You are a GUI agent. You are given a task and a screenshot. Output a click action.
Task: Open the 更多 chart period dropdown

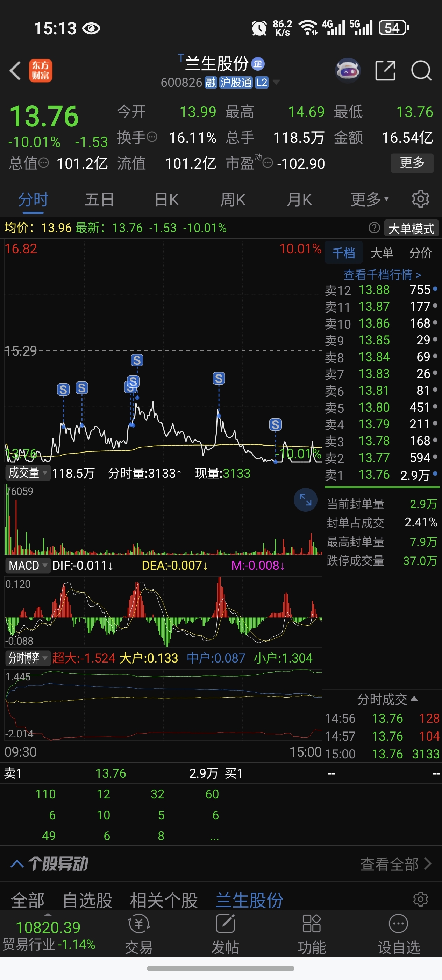coord(370,199)
